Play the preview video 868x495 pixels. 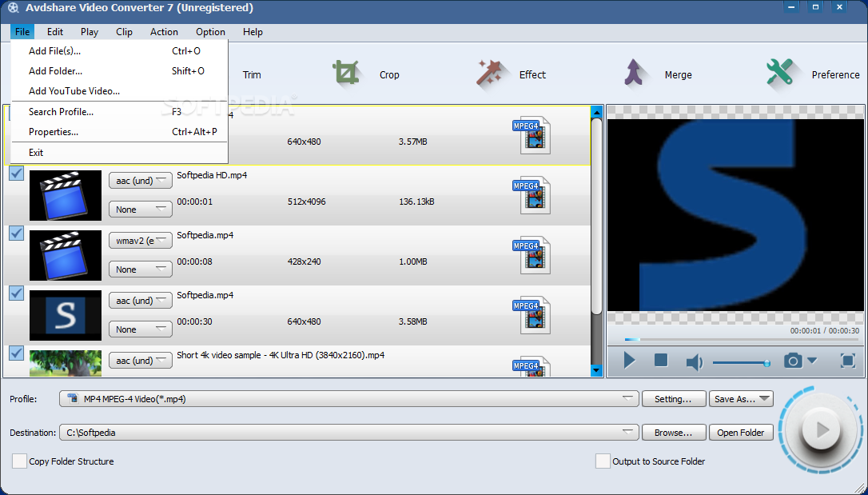coord(629,361)
